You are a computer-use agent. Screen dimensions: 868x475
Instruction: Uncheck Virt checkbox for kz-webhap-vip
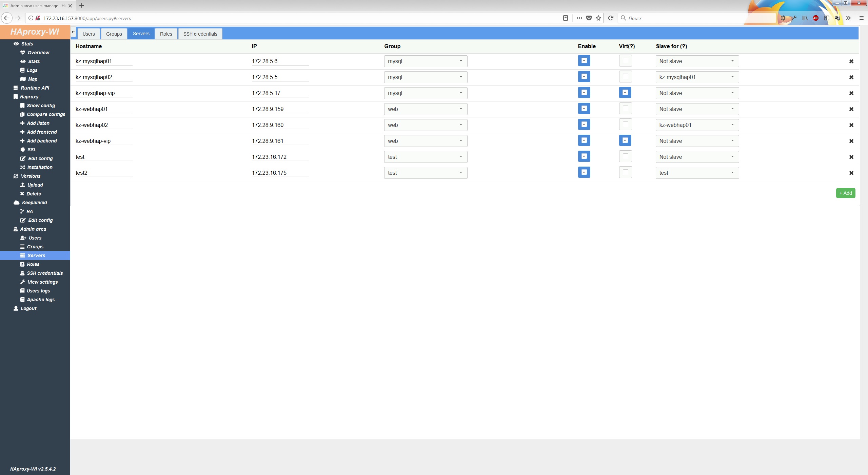[x=625, y=140]
